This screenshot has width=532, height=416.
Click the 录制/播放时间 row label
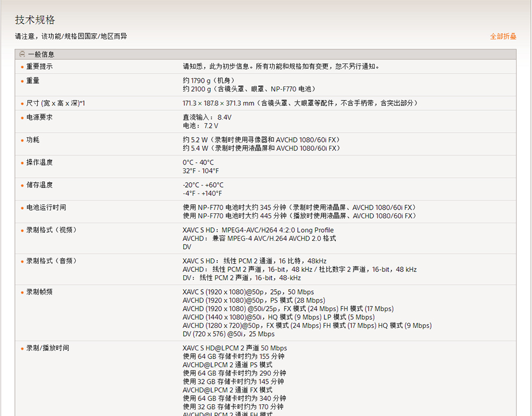tap(48, 348)
